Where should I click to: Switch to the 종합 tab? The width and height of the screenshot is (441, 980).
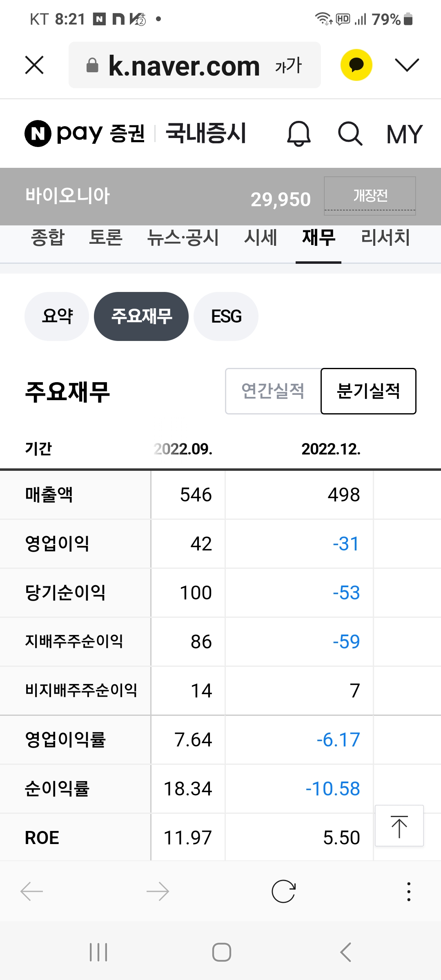(x=48, y=238)
